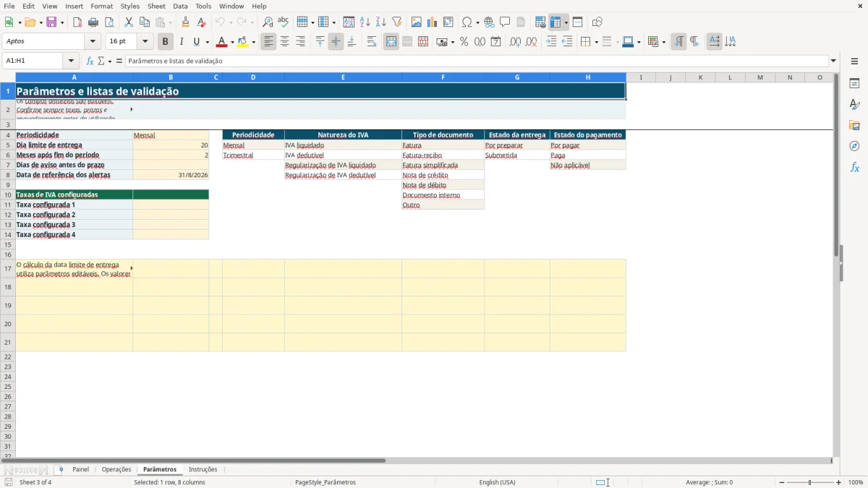Open Borders dropdown arrow

[596, 42]
